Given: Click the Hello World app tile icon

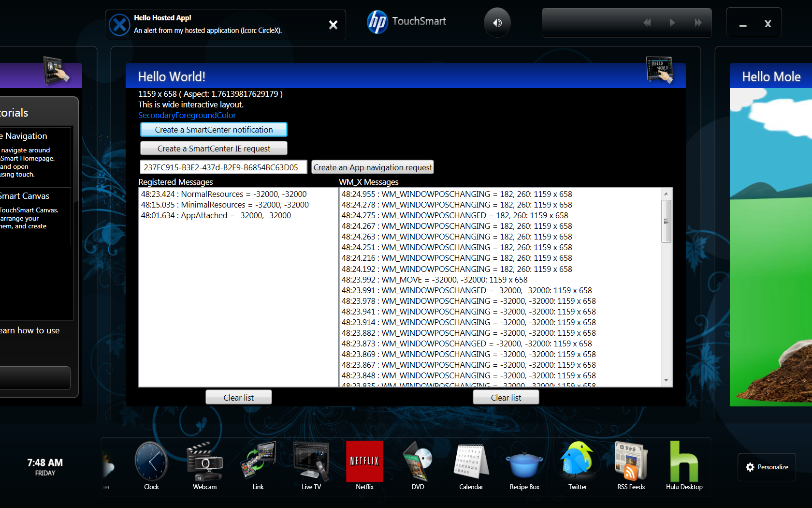Looking at the screenshot, I should (660, 70).
